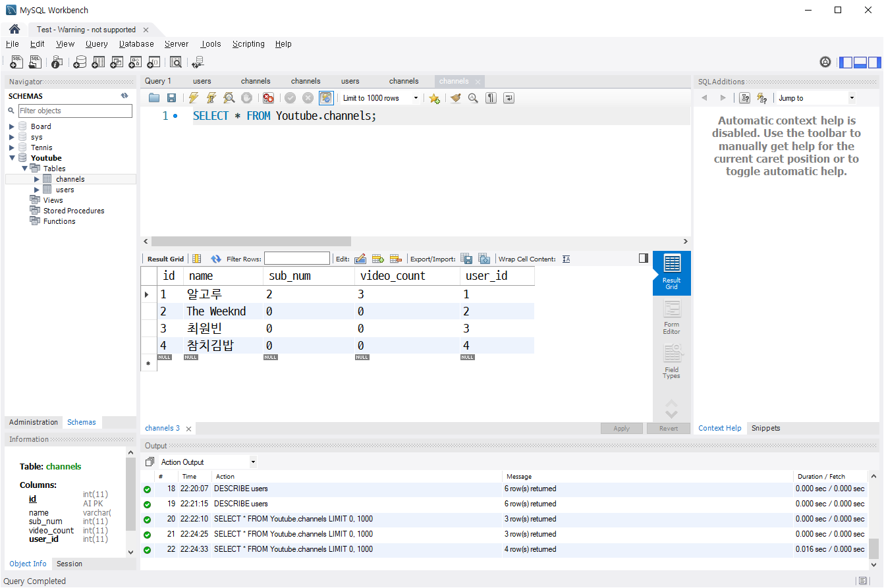Switch to the Session tab
The height and width of the screenshot is (588, 884).
tap(69, 564)
